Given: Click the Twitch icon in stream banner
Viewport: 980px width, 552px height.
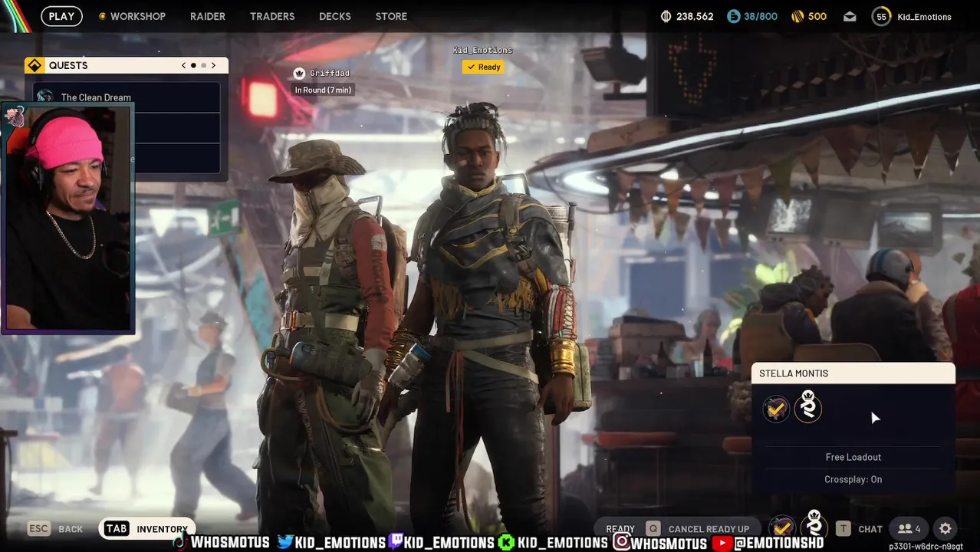Looking at the screenshot, I should (x=396, y=543).
